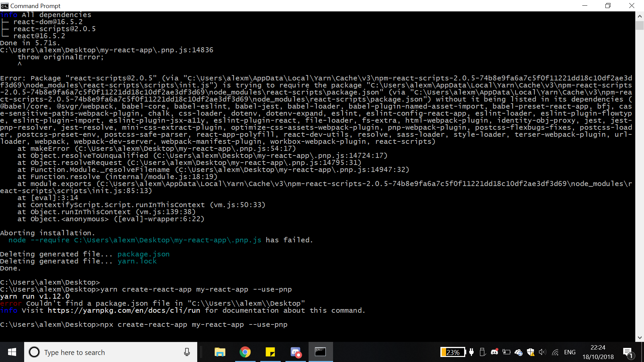Image resolution: width=644 pixels, height=362 pixels.
Task: Click 'react-scripts@2.0.5' dependency line
Action: 54,29
